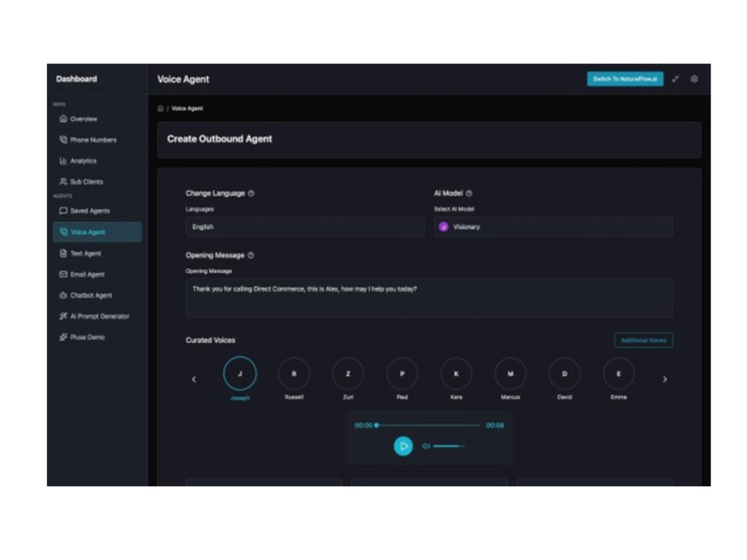This screenshot has width=747, height=560.
Task: Open Sub Clients page
Action: pyautogui.click(x=81, y=181)
